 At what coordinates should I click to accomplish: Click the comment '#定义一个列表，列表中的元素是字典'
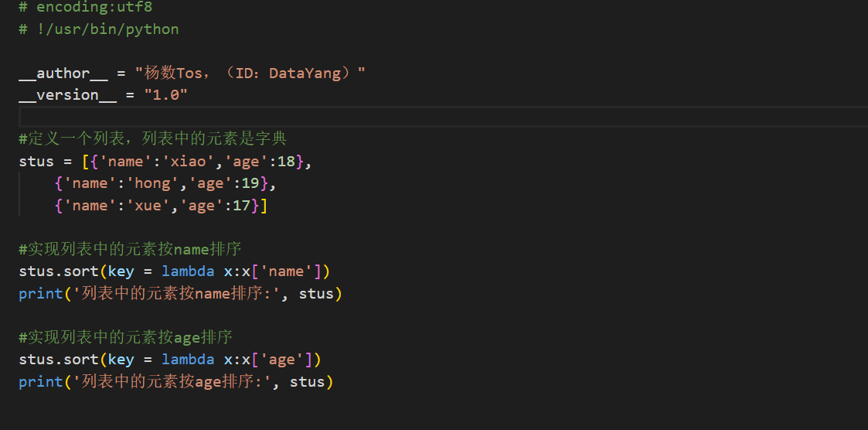pyautogui.click(x=152, y=138)
